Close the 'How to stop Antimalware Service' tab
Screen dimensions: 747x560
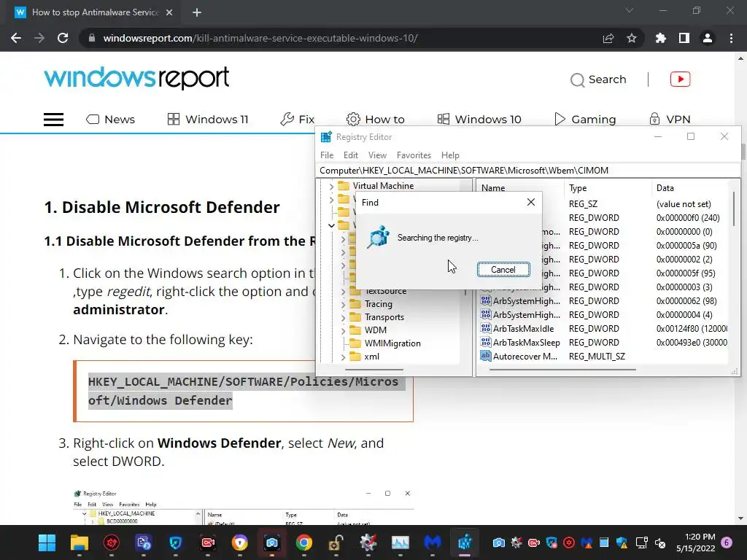[x=169, y=12]
